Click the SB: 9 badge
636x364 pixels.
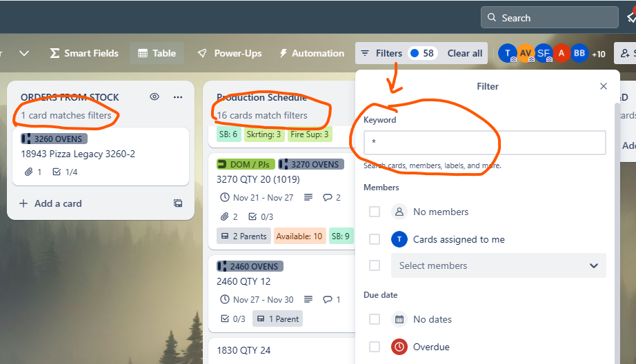340,236
